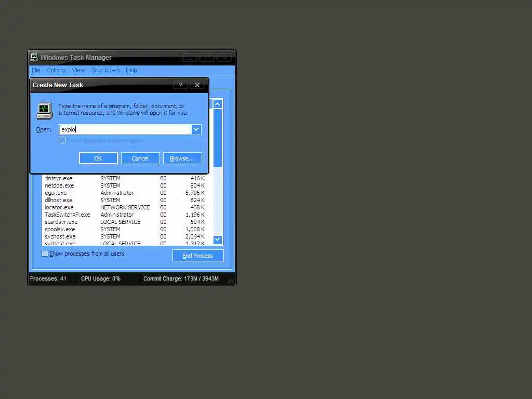Click the question mark help button in Create New Task
The height and width of the screenshot is (399, 532).
[180, 85]
